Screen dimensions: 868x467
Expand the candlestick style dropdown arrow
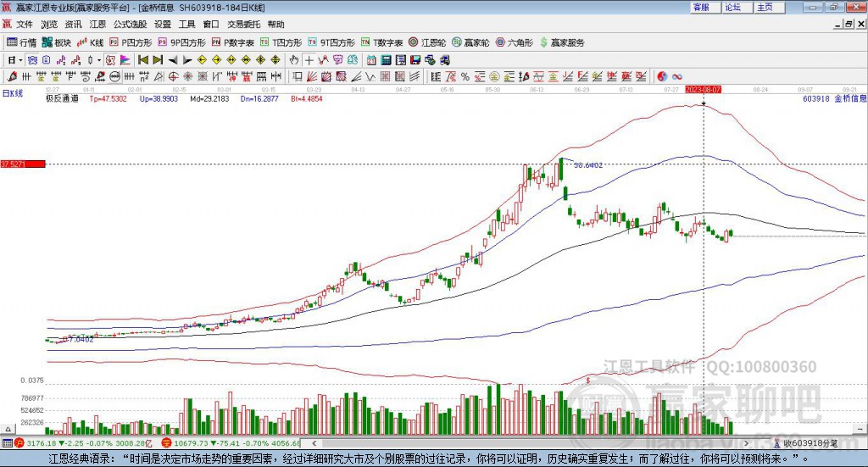tap(99, 60)
